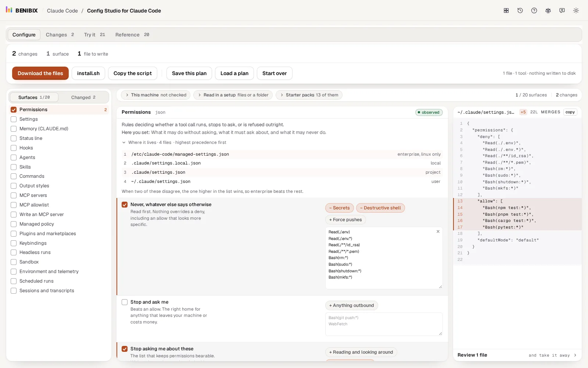
Task: Uncheck the Permissions surface checkbox
Action: (x=14, y=110)
